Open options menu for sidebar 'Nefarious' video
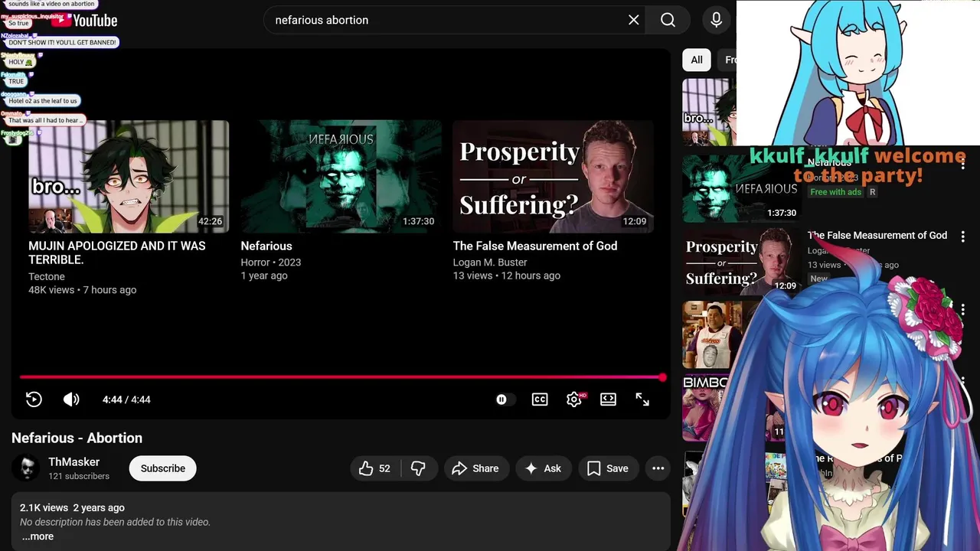Viewport: 980px width, 551px height. [x=963, y=165]
